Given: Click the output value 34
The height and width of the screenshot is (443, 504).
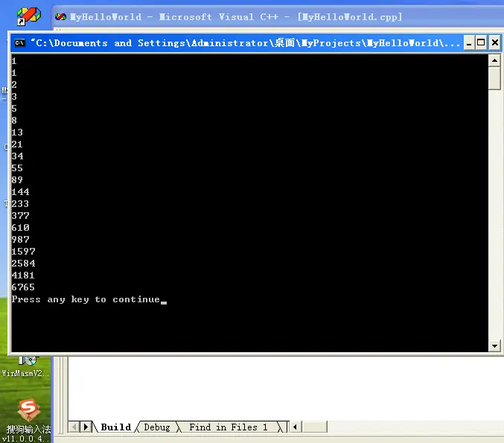Looking at the screenshot, I should point(17,156).
